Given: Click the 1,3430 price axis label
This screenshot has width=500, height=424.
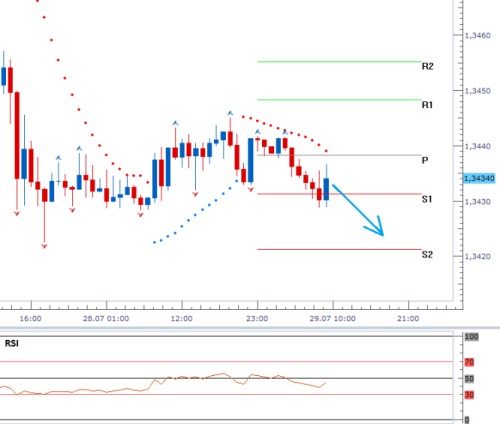Looking at the screenshot, I should coord(478,202).
